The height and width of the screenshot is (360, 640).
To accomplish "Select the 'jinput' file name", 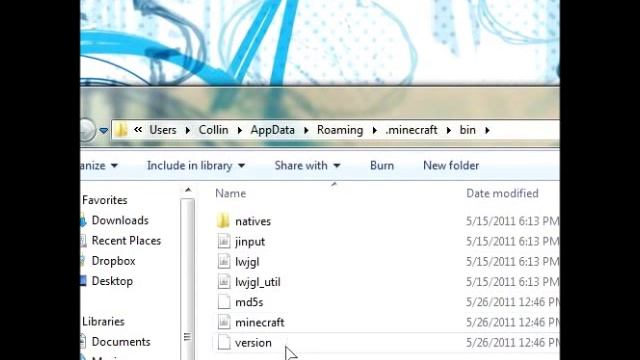I will pyautogui.click(x=250, y=242).
